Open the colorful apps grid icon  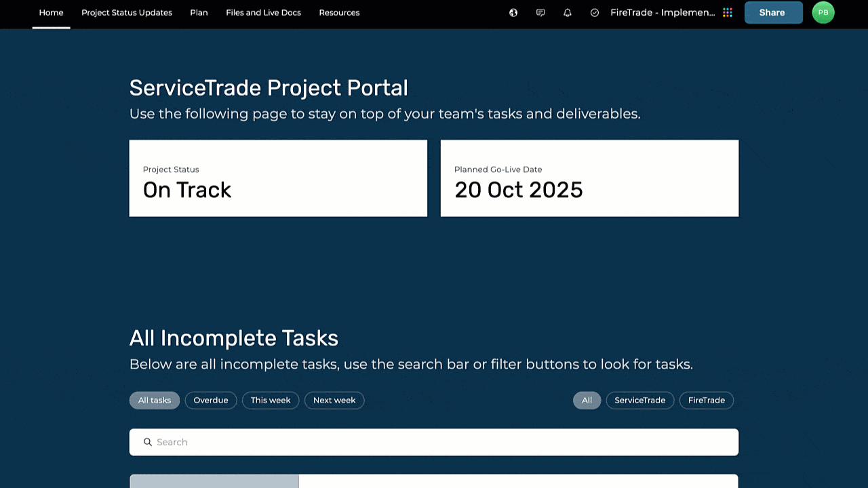728,12
